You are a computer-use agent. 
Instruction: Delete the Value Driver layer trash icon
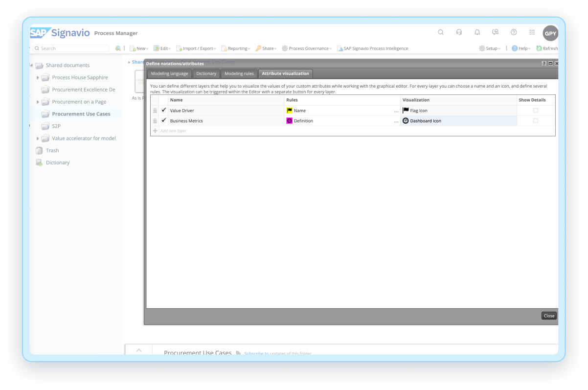(x=155, y=111)
